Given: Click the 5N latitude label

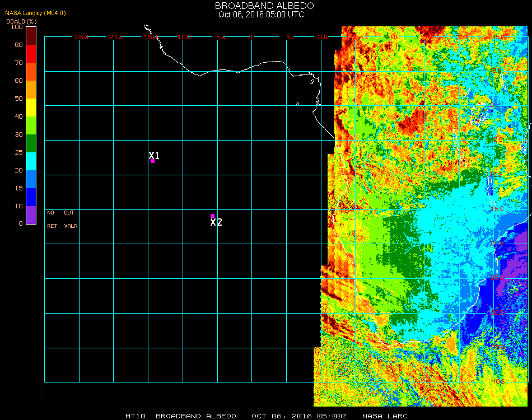Looking at the screenshot, I should [x=497, y=70].
